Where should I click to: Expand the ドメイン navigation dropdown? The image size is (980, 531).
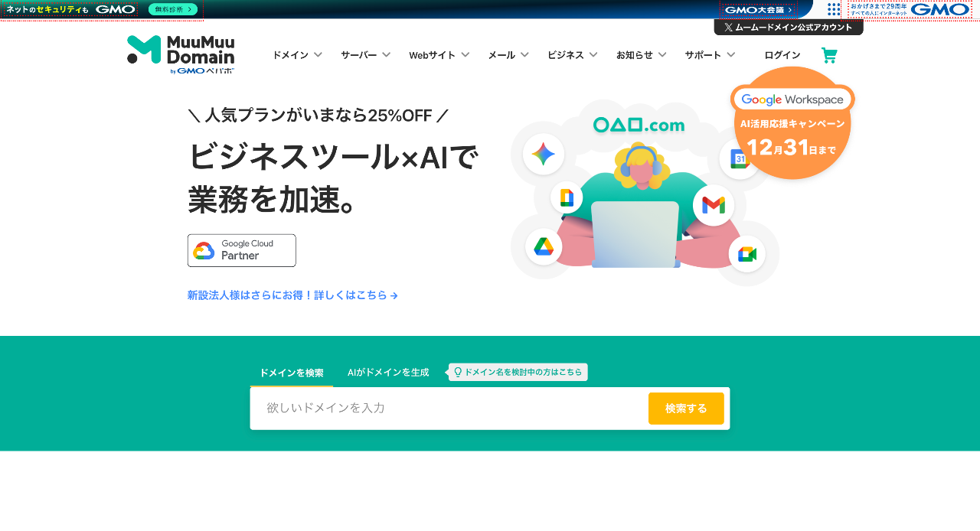pyautogui.click(x=297, y=54)
